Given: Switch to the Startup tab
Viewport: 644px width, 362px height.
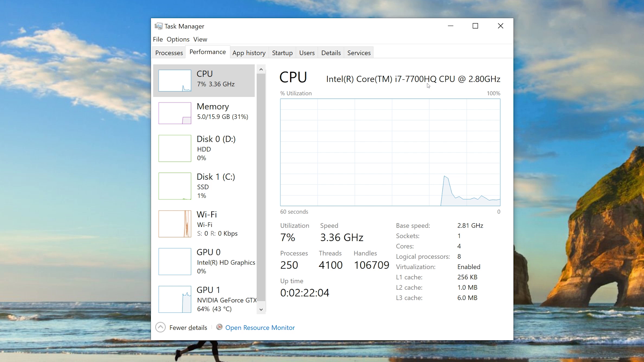Looking at the screenshot, I should click(282, 53).
